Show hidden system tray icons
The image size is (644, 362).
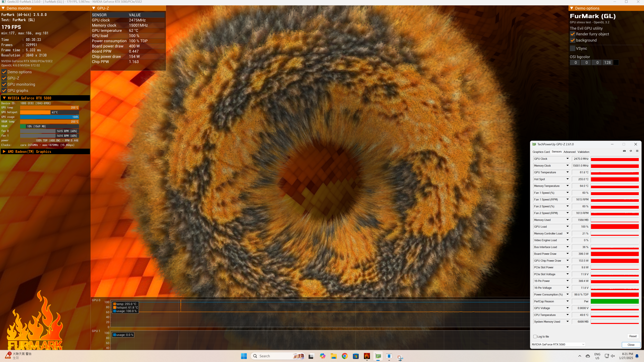click(x=579, y=356)
